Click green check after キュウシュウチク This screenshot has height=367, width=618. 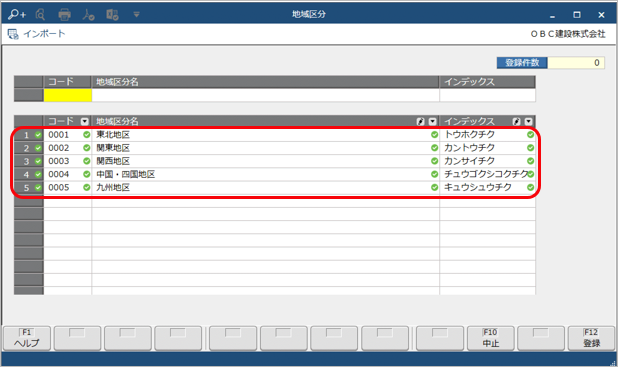(x=531, y=187)
